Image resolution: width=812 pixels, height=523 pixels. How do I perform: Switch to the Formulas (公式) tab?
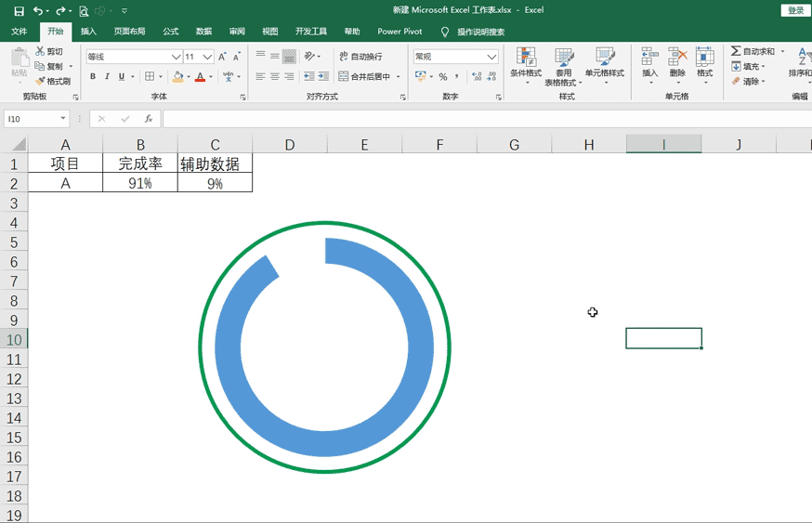coord(170,31)
